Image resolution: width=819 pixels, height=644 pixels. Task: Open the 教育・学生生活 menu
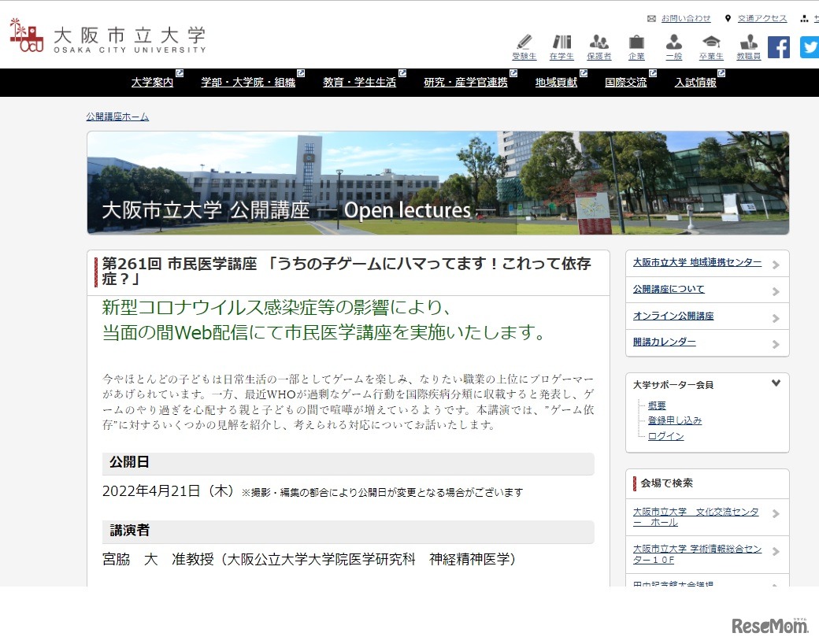360,82
